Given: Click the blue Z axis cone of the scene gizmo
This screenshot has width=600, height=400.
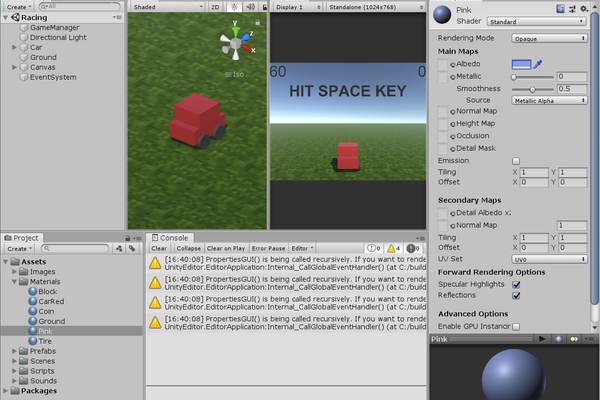Looking at the screenshot, I should point(245,37).
